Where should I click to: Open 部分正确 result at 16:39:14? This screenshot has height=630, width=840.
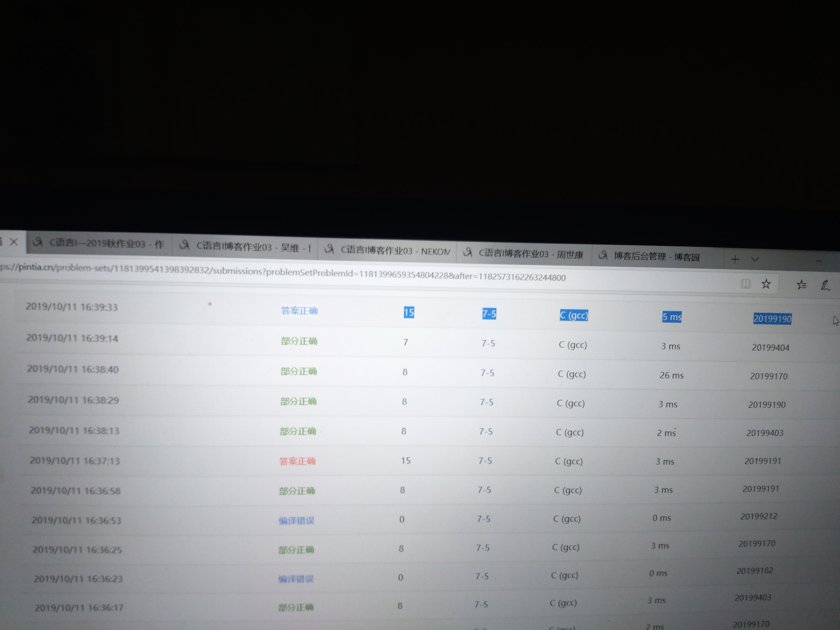299,341
